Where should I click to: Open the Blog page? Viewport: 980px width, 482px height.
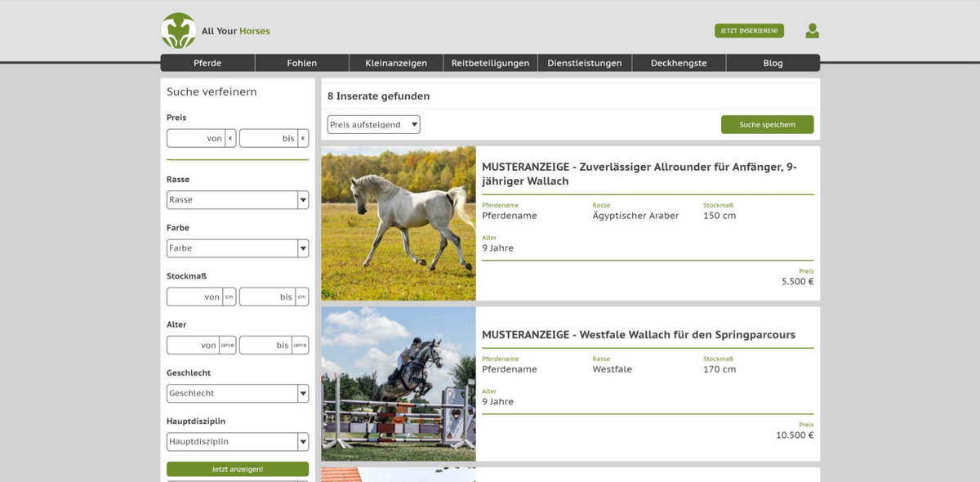click(x=773, y=63)
